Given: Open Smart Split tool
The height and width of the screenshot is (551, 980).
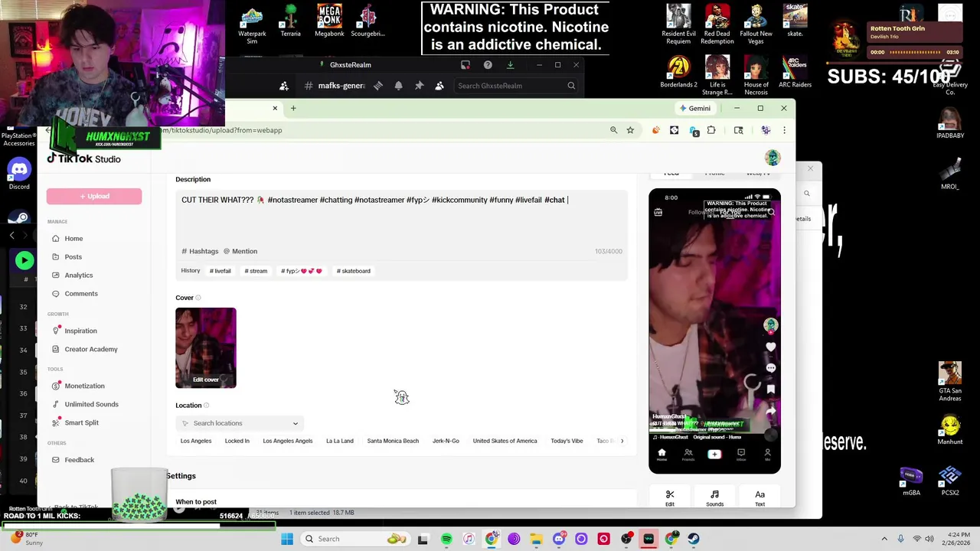Looking at the screenshot, I should point(81,422).
